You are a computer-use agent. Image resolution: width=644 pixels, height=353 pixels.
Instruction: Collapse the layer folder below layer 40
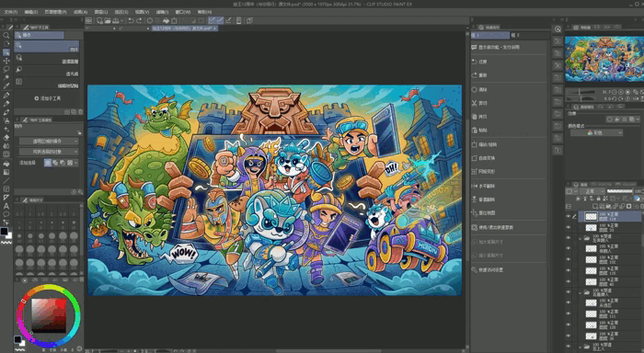pyautogui.click(x=581, y=292)
